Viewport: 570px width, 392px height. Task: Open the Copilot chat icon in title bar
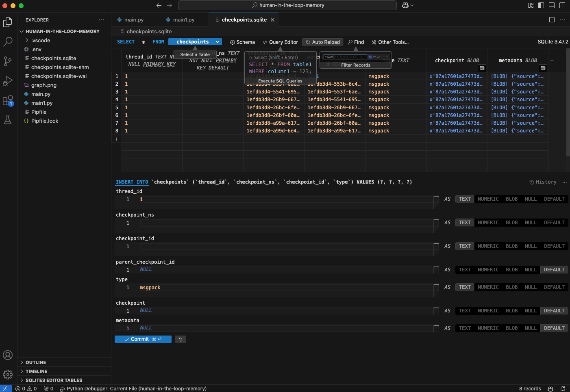[x=407, y=5]
